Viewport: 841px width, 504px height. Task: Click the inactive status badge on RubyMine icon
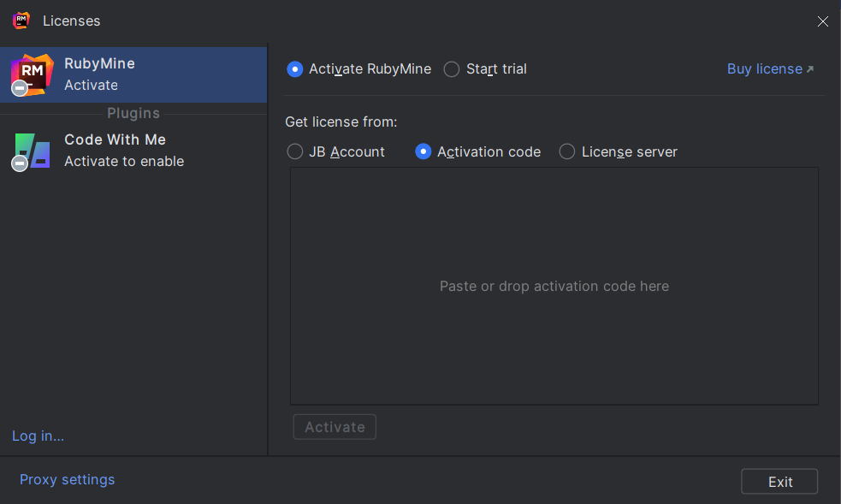pyautogui.click(x=20, y=87)
